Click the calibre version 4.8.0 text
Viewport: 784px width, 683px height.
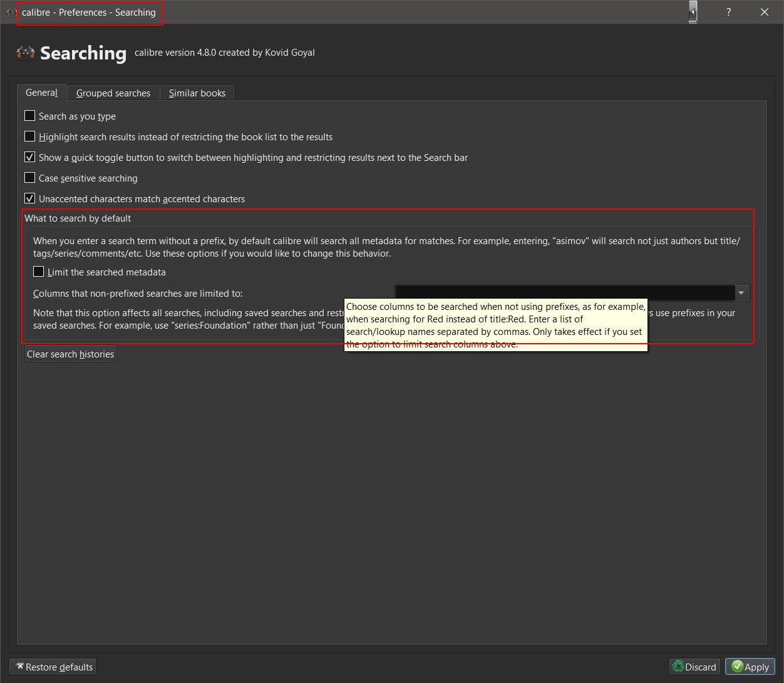tap(225, 53)
